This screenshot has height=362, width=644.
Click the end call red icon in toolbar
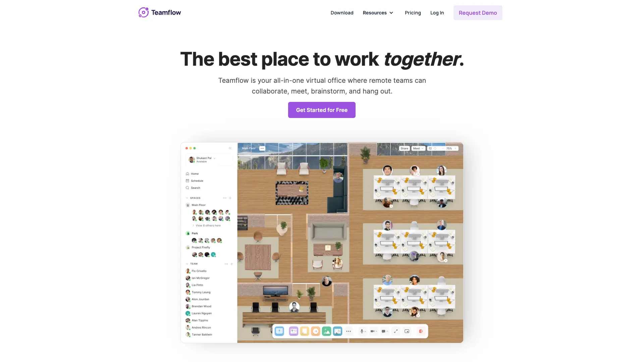pyautogui.click(x=420, y=331)
